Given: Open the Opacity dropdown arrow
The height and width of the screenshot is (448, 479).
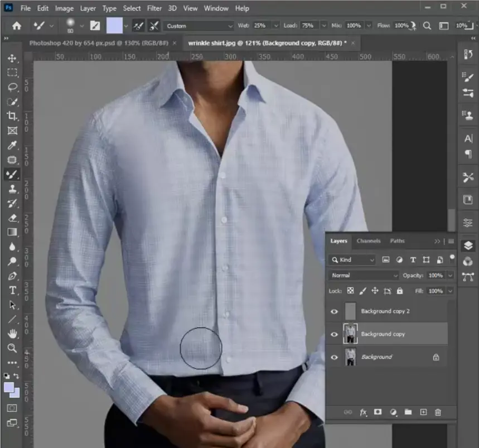Looking at the screenshot, I should (451, 276).
